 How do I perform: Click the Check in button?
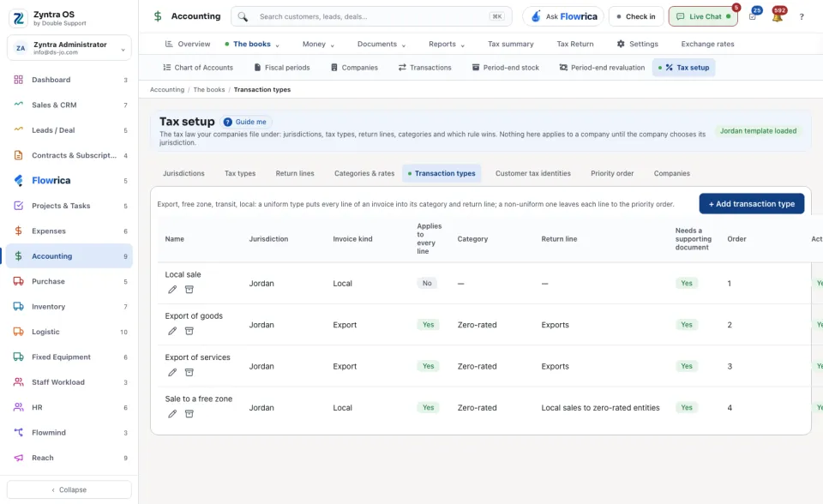[636, 16]
